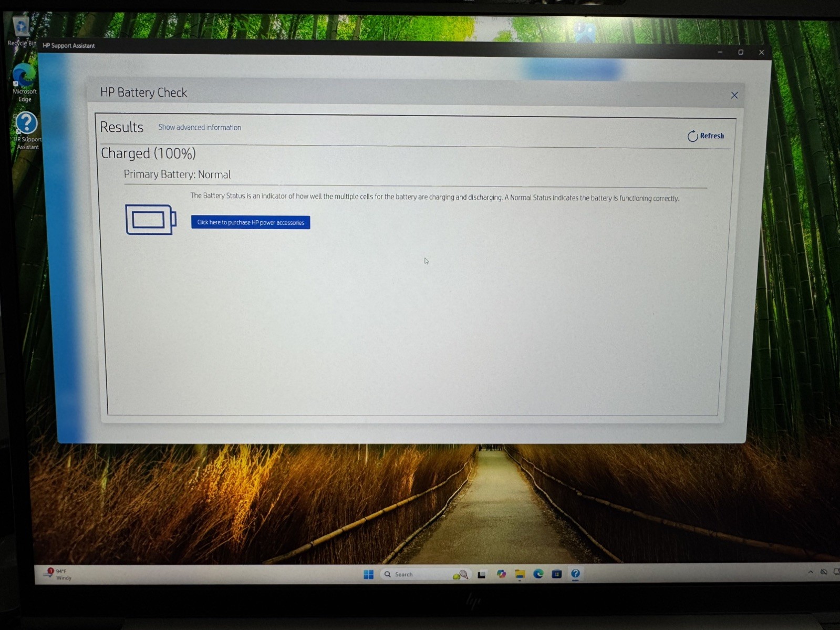Open the Windows Start menu
This screenshot has width=840, height=630.
pyautogui.click(x=368, y=574)
